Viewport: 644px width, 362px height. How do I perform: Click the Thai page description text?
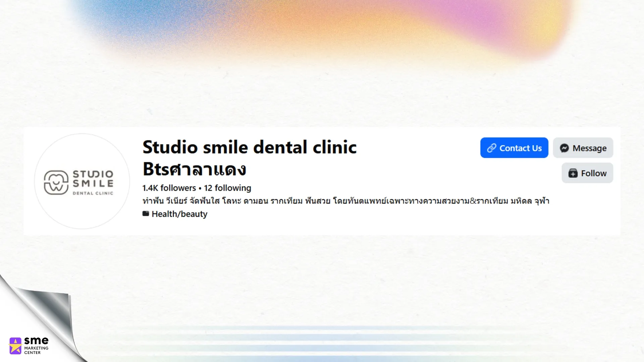click(x=346, y=201)
